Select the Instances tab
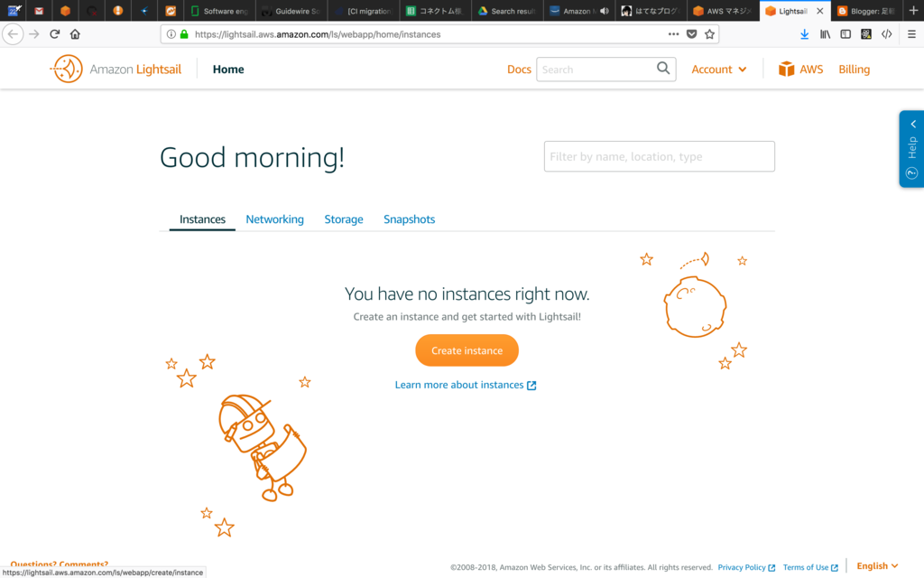Viewport: 924px width, 578px height. click(202, 219)
